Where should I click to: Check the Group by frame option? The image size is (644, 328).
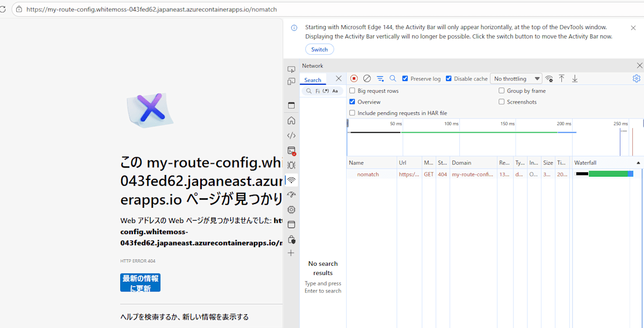tap(501, 90)
